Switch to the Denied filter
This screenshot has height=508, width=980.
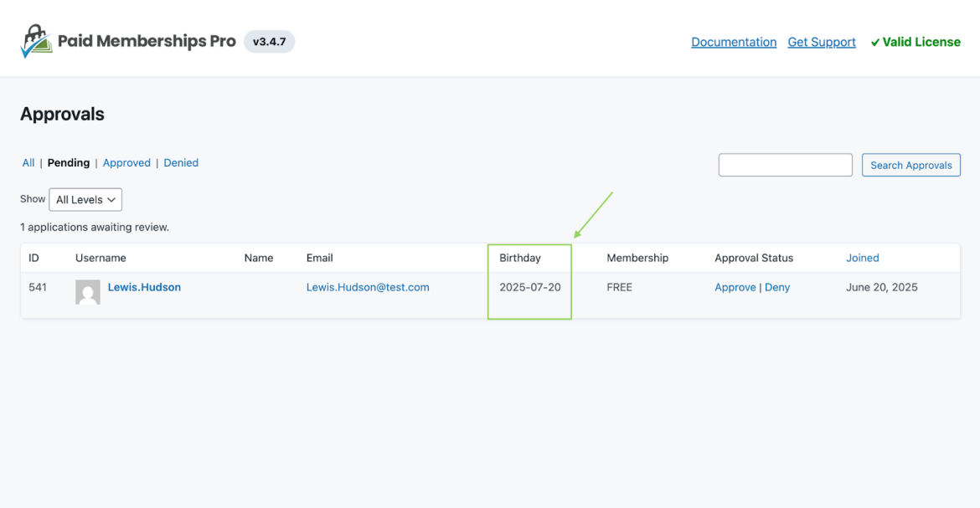point(181,162)
